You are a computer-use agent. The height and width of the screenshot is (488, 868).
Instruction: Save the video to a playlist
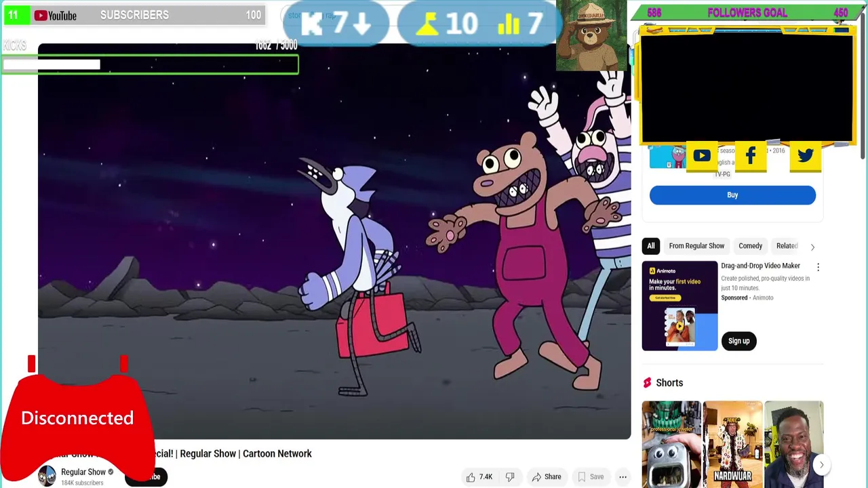coord(590,476)
